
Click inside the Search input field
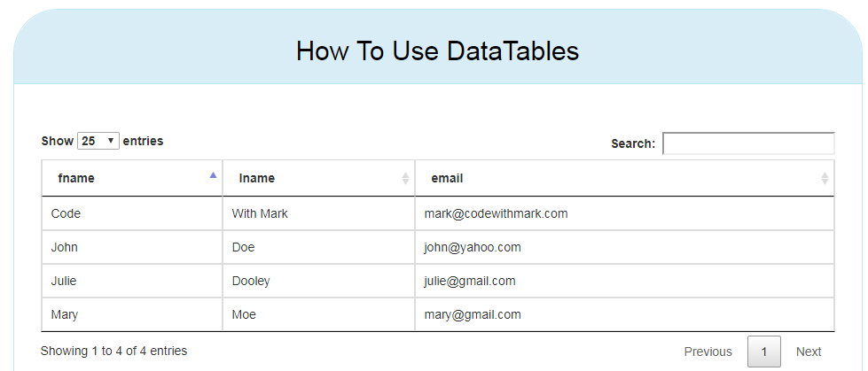tap(747, 143)
